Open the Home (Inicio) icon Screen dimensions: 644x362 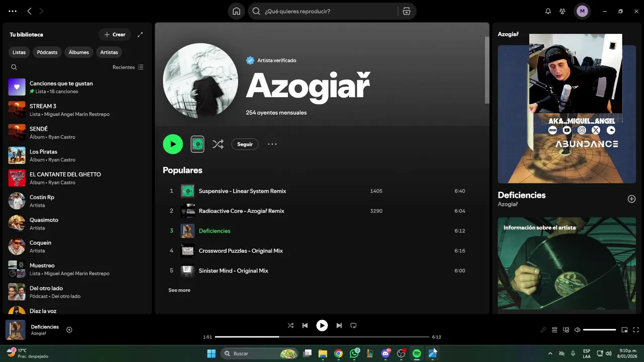point(236,11)
